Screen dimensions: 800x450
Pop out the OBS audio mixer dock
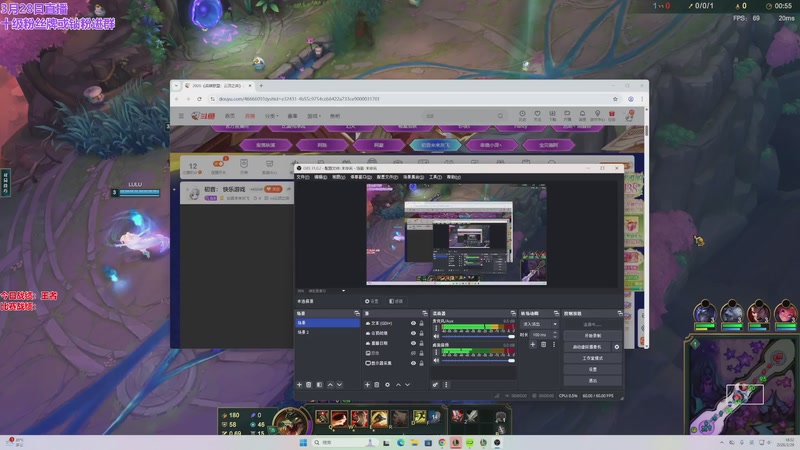click(513, 313)
